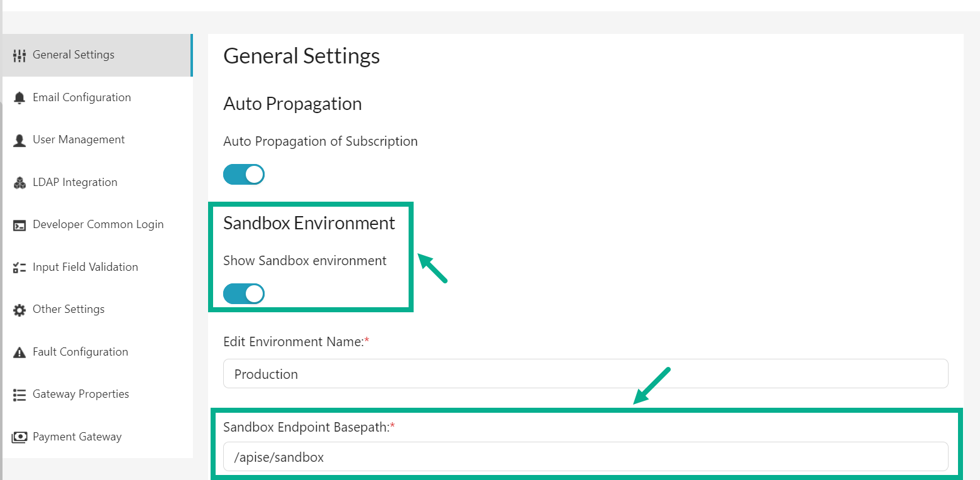Viewport: 980px width, 480px height.
Task: Click the Sandbox Endpoint Basepath input field
Action: (585, 457)
